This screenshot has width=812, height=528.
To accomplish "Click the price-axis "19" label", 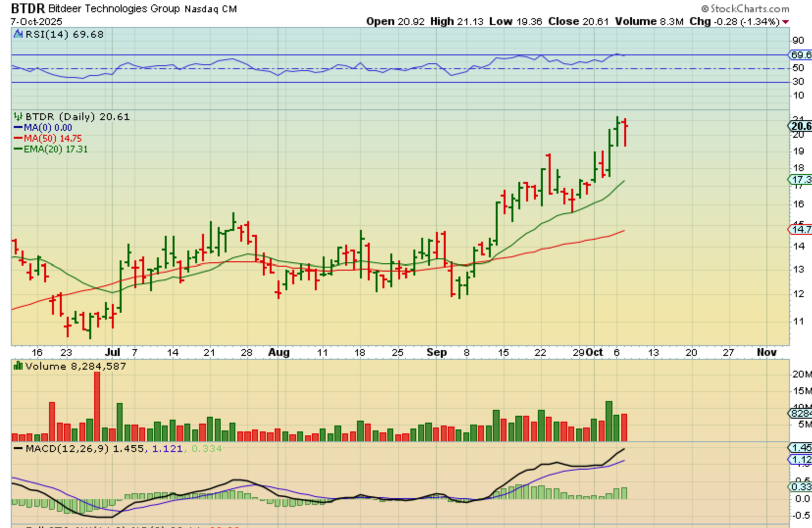I will [799, 151].
